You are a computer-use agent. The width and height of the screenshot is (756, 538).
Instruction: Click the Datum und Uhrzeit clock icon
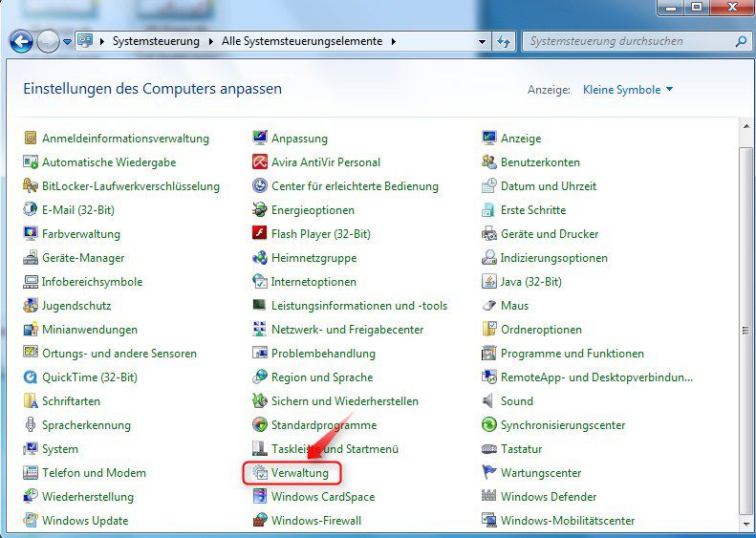point(489,186)
